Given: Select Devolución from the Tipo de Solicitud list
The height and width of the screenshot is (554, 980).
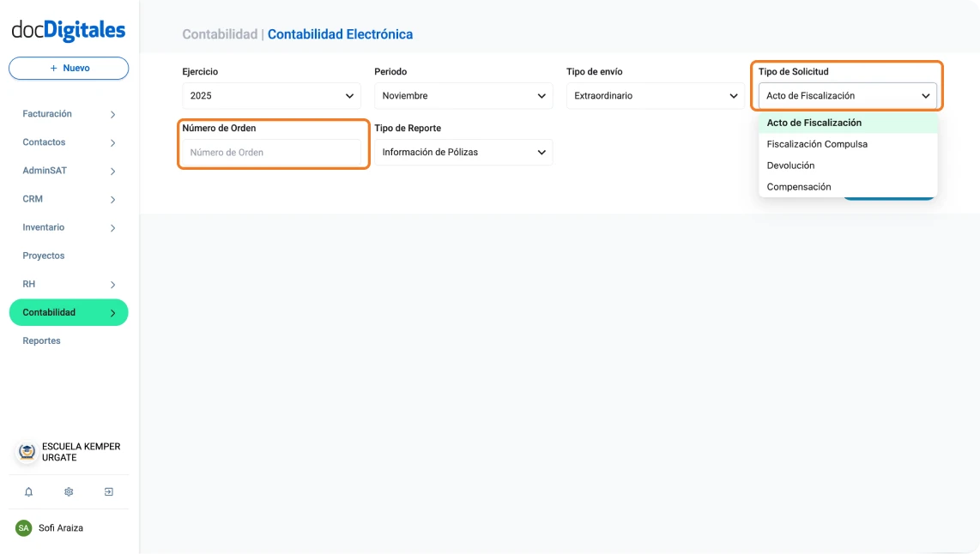Looking at the screenshot, I should [x=790, y=165].
